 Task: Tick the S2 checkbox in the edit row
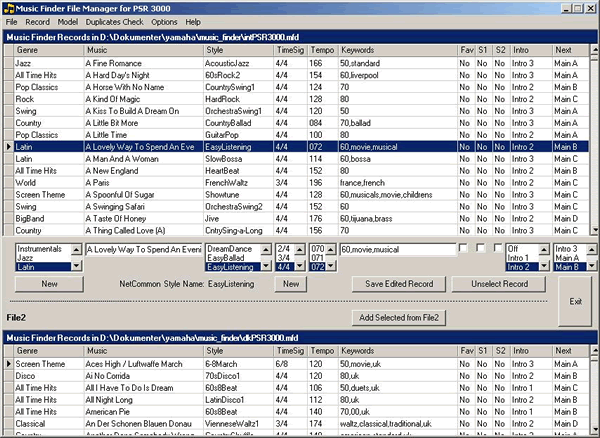tap(497, 248)
